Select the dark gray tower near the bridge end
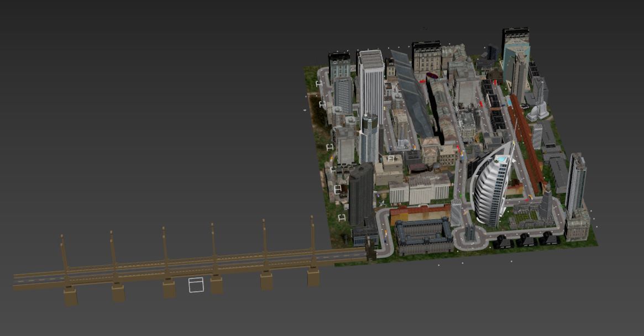The height and width of the screenshot is (336, 644). pos(362,195)
